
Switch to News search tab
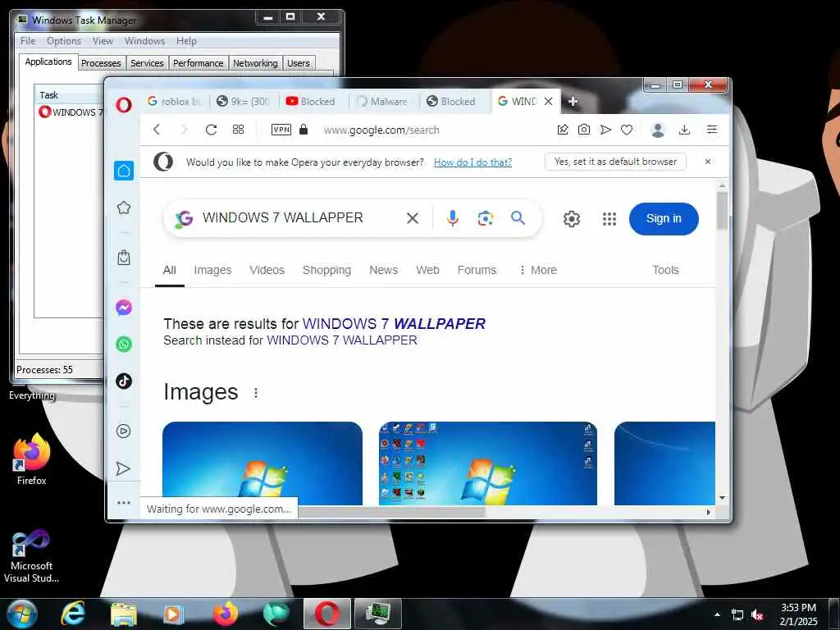click(384, 270)
